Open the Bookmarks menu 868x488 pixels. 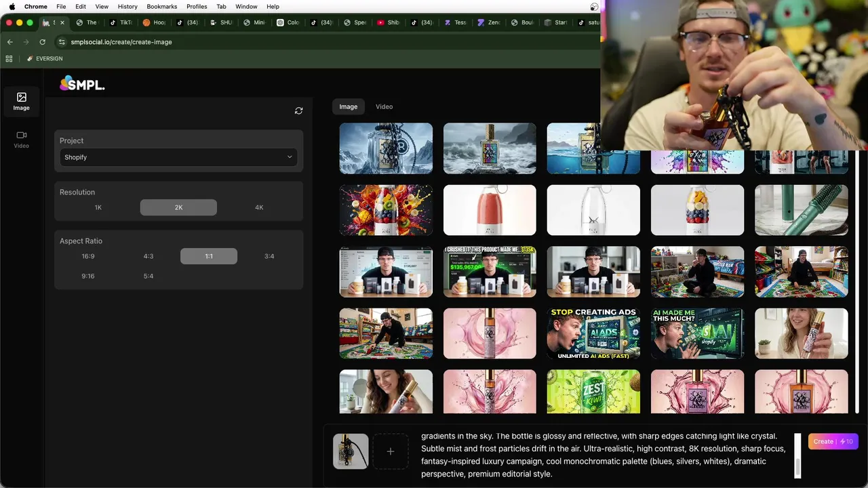(x=162, y=6)
